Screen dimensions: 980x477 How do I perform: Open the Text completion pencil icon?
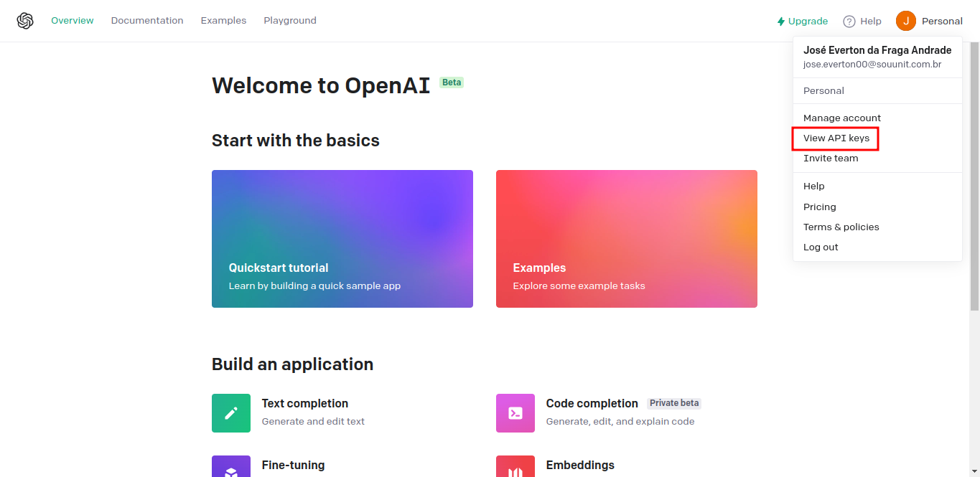coord(231,413)
